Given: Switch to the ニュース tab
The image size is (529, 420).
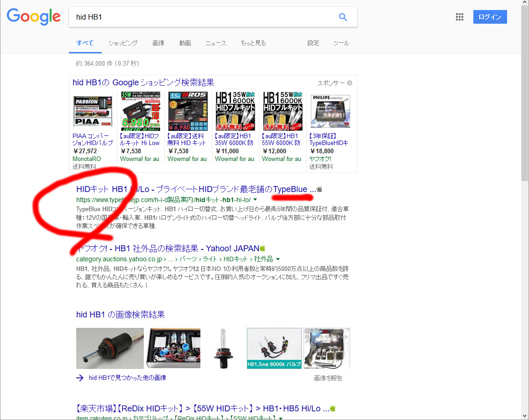Looking at the screenshot, I should pyautogui.click(x=215, y=43).
